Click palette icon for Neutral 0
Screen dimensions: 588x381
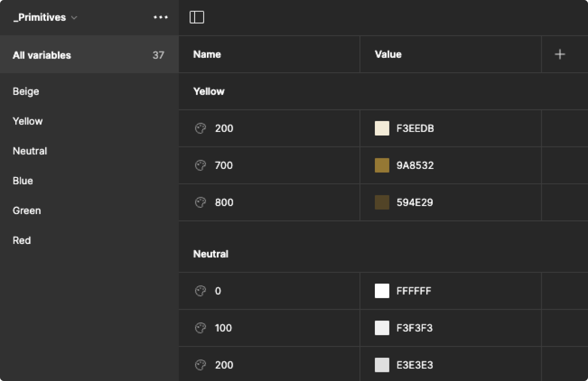(201, 291)
